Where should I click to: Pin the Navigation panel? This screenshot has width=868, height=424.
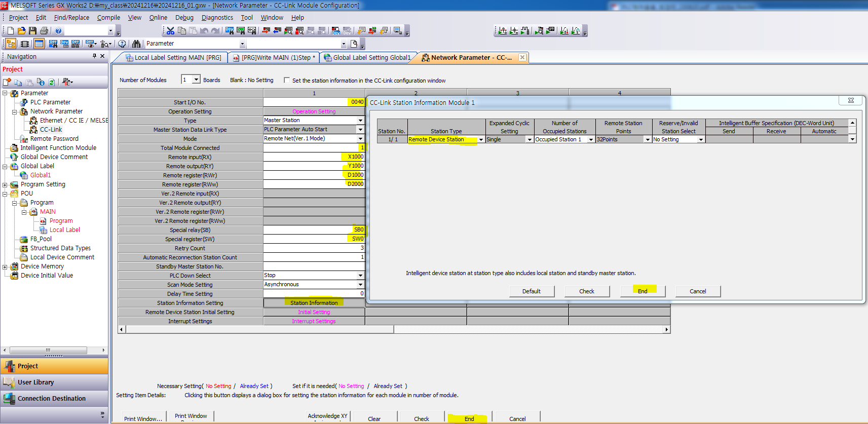click(x=94, y=56)
